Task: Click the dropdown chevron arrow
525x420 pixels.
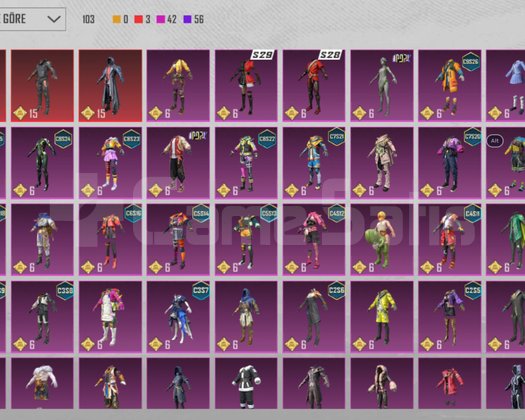Action: 54,19
